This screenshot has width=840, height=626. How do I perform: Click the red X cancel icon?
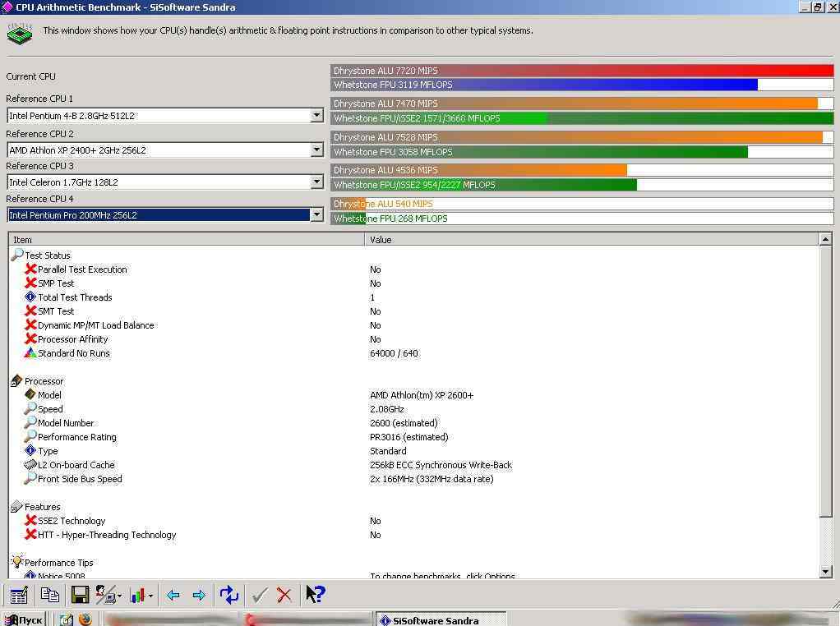click(284, 595)
